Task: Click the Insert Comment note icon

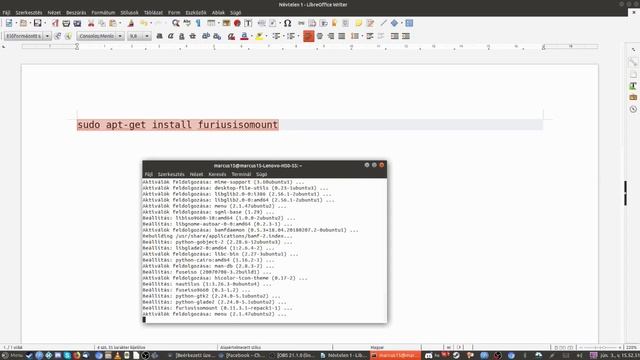Action: [x=358, y=23]
